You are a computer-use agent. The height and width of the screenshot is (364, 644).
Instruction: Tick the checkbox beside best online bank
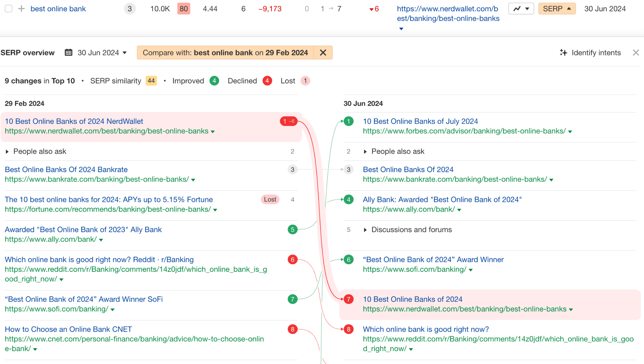8,9
